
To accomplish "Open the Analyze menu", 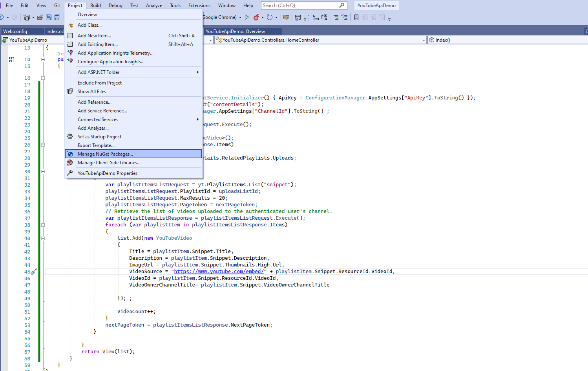I will click(x=154, y=6).
